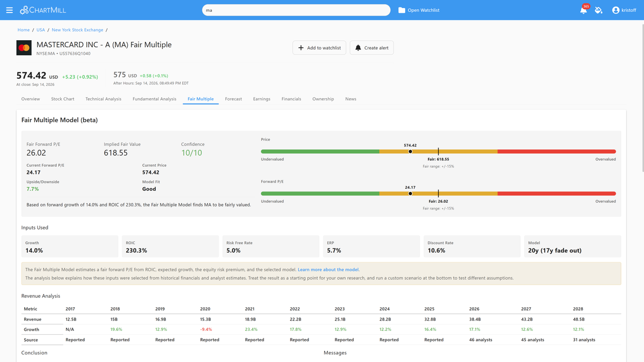The width and height of the screenshot is (644, 362).
Task: Click the 2028 revenue cell 48.5B
Action: coord(580,319)
